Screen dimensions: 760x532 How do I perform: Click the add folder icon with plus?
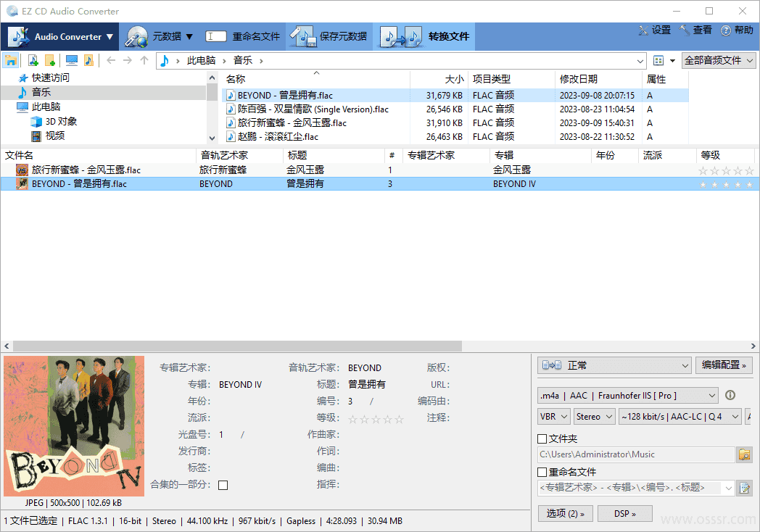[50, 61]
